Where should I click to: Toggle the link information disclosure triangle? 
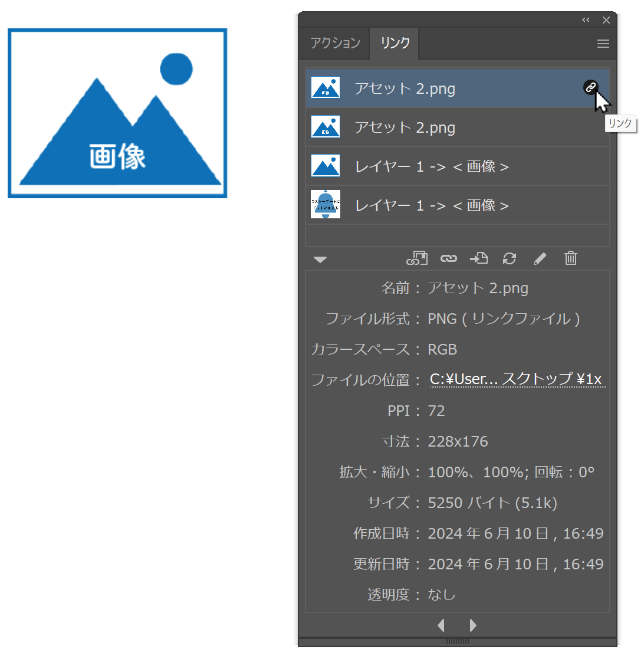point(320,258)
